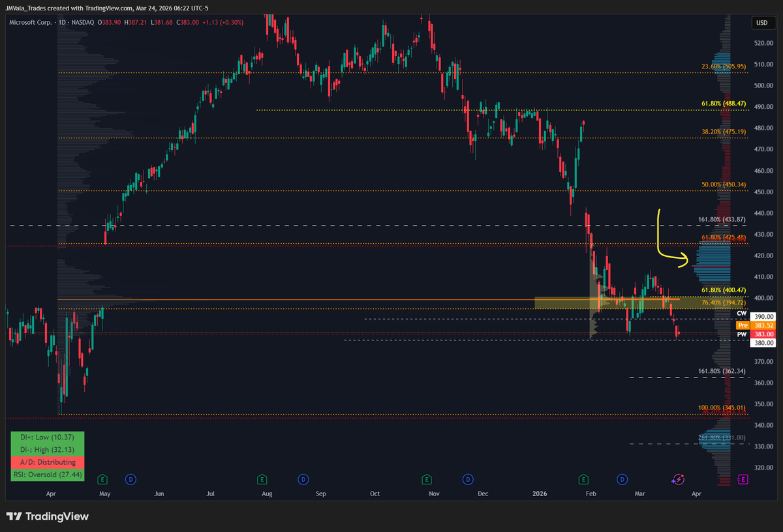
Task: Open the purple lightning event marker before Apr
Action: [x=677, y=480]
